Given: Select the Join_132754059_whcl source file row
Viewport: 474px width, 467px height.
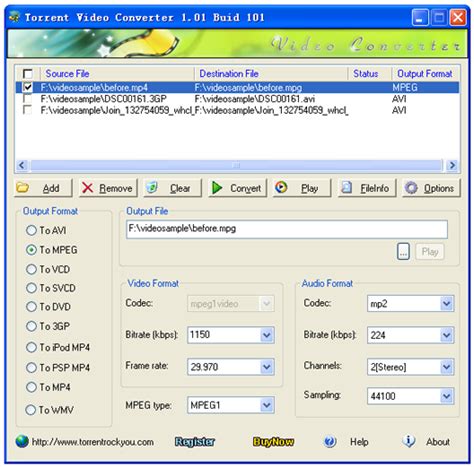Looking at the screenshot, I should 117,110.
